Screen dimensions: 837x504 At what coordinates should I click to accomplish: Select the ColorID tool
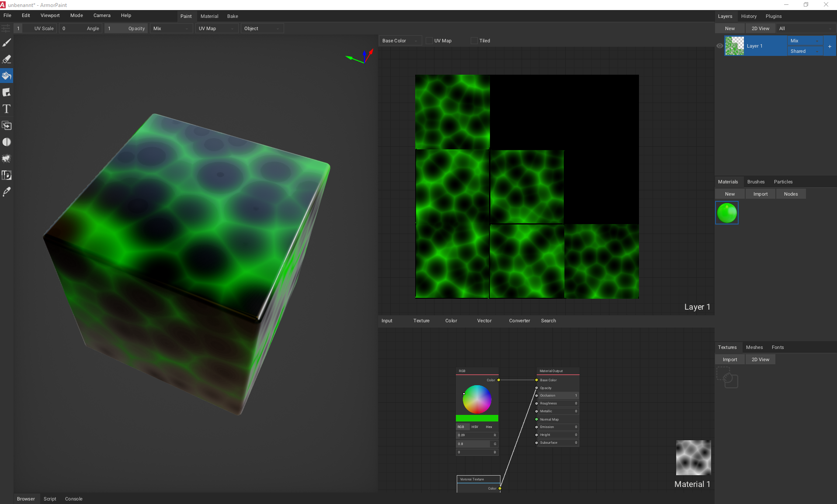coord(7,175)
